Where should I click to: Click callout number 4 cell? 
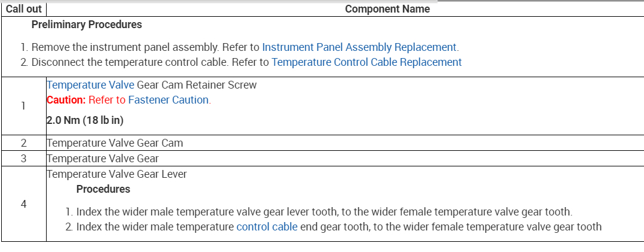point(23,204)
